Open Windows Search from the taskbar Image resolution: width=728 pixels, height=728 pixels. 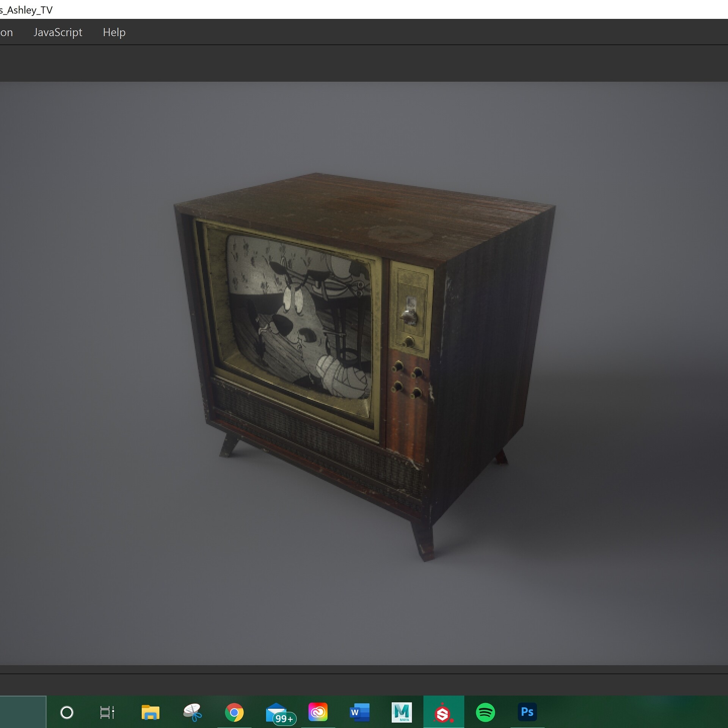click(67, 712)
